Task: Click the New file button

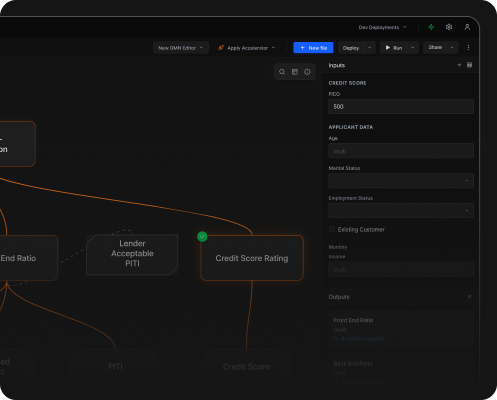Action: click(x=313, y=48)
